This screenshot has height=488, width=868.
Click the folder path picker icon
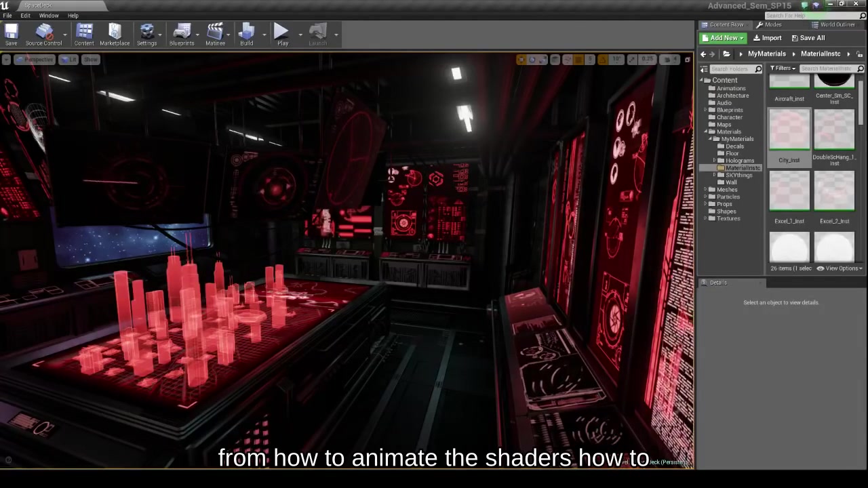726,54
